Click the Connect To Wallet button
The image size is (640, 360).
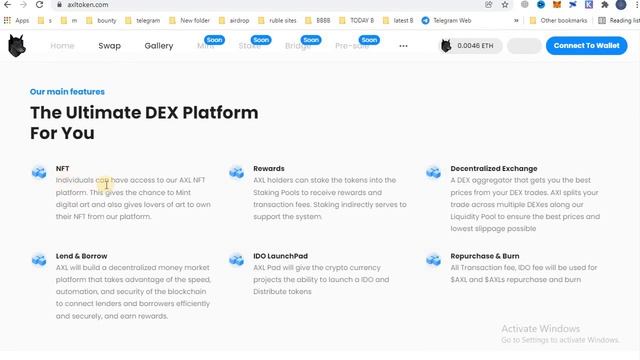click(x=587, y=46)
